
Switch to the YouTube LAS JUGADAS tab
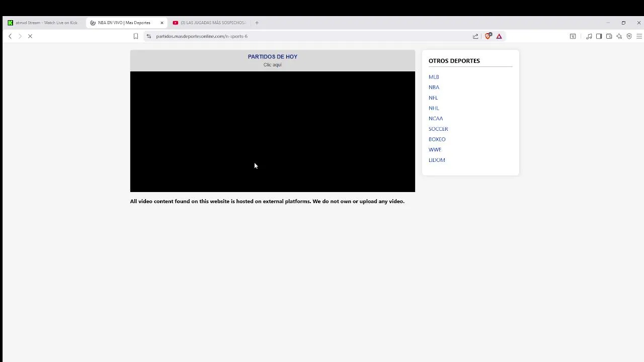209,23
